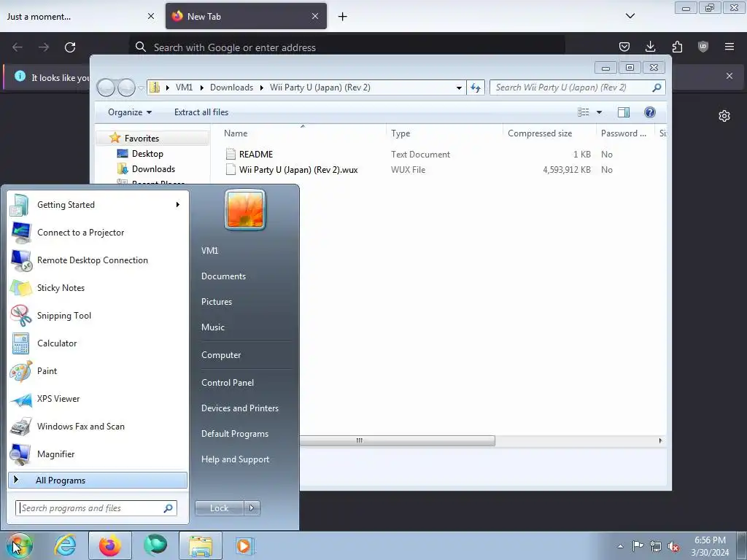
Task: Open the Snipping Tool
Action: (98, 315)
